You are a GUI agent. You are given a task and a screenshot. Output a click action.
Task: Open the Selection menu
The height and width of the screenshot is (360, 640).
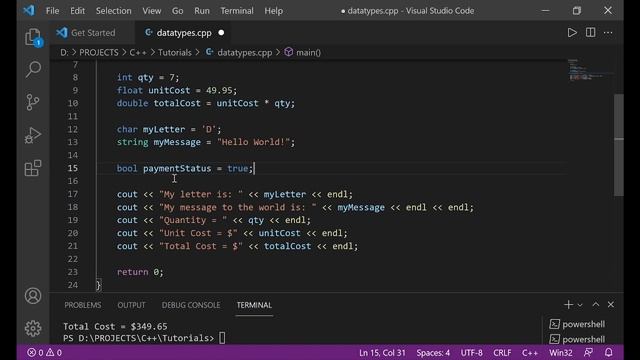click(x=113, y=11)
